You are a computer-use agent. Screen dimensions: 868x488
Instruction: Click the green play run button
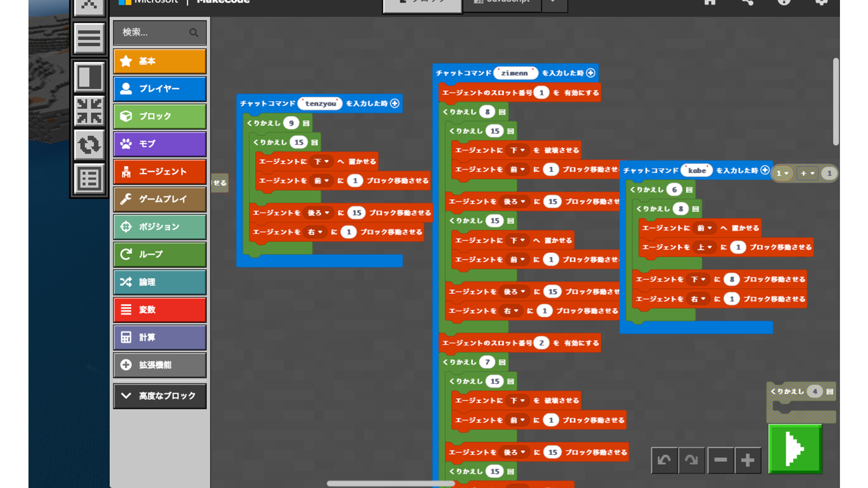795,449
